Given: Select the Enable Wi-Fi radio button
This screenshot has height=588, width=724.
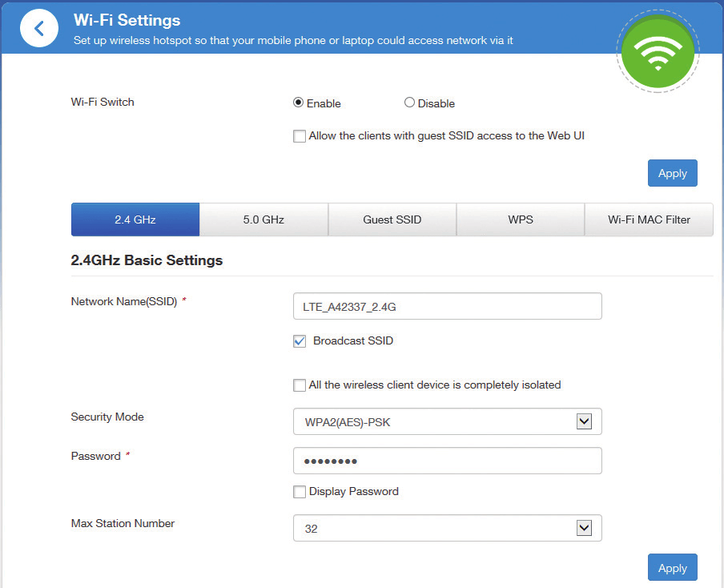Looking at the screenshot, I should pos(299,103).
